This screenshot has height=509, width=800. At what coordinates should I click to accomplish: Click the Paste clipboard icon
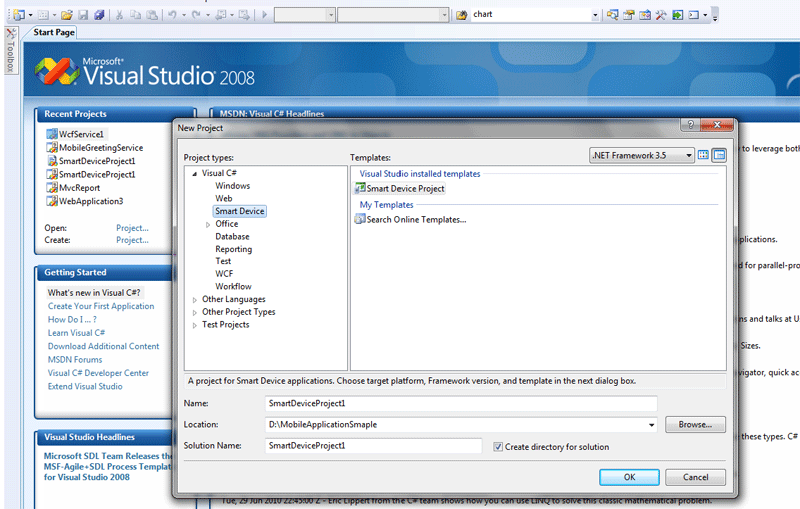[x=152, y=15]
